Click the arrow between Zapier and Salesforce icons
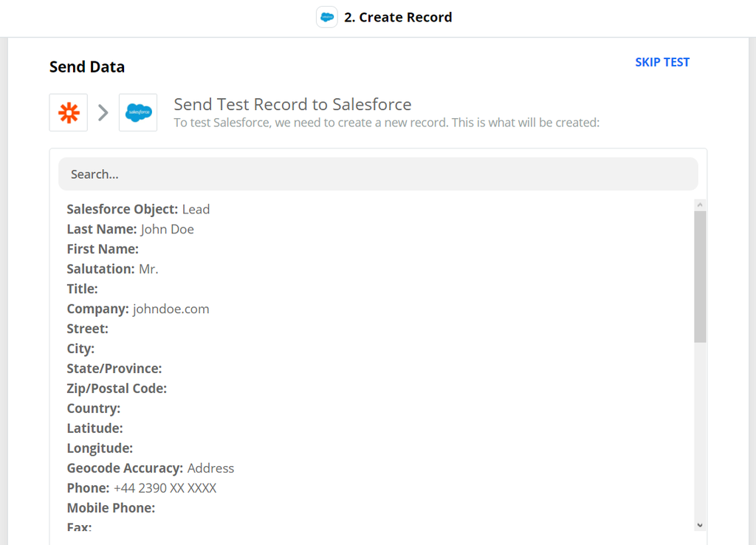Image resolution: width=756 pixels, height=545 pixels. point(102,112)
